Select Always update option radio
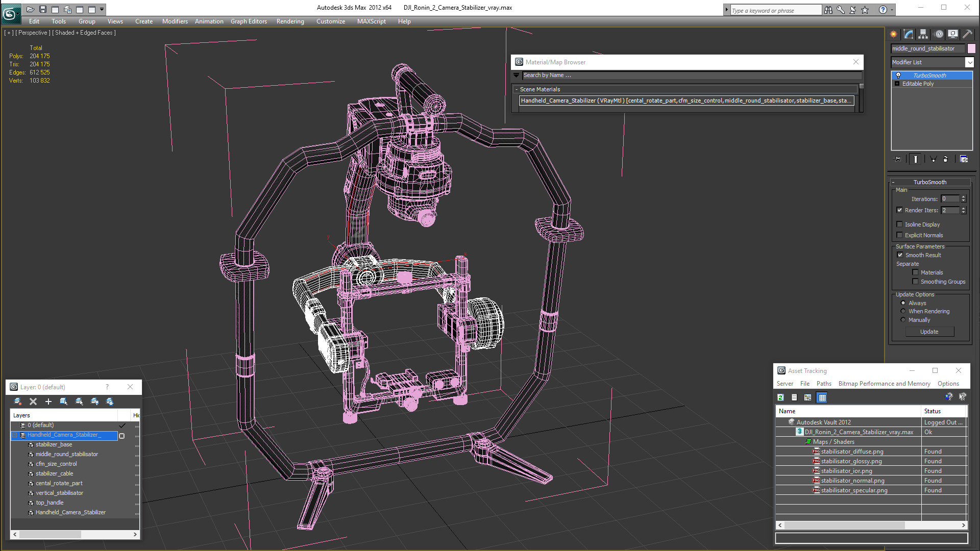Image resolution: width=980 pixels, height=551 pixels. (903, 303)
